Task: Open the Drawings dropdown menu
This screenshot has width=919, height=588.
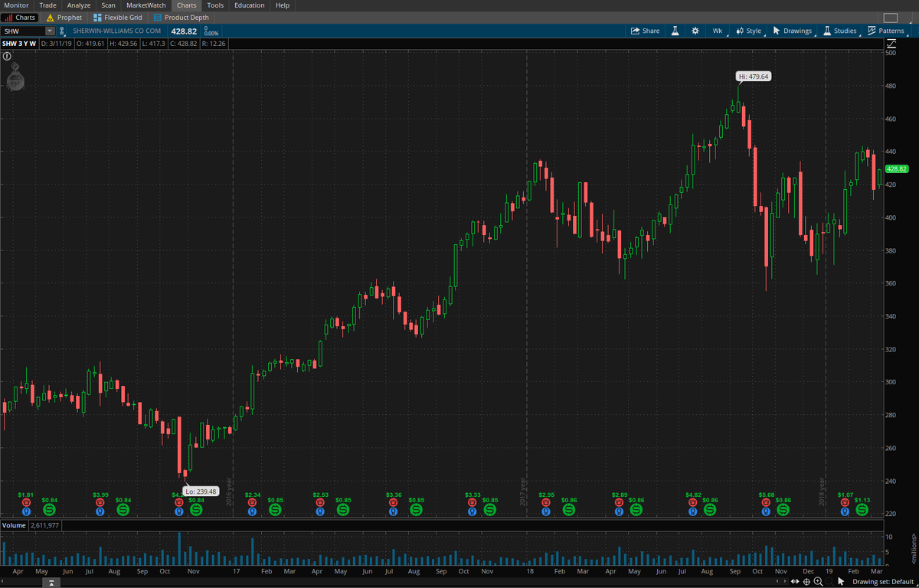Action: pyautogui.click(x=793, y=31)
